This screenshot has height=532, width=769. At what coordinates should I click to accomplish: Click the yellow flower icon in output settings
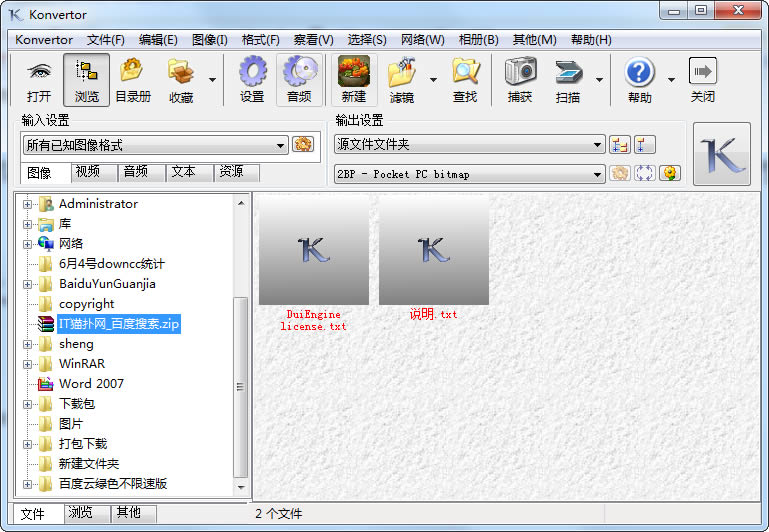pos(670,173)
